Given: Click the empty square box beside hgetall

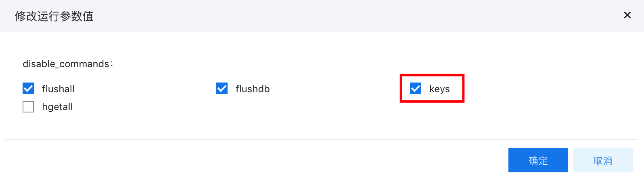Looking at the screenshot, I should tap(28, 107).
